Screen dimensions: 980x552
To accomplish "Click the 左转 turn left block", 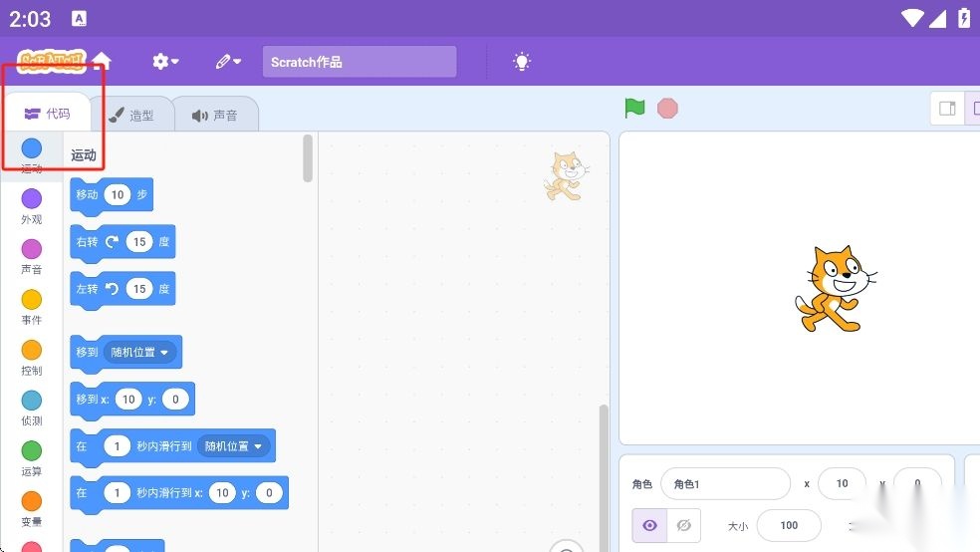I will (122, 289).
